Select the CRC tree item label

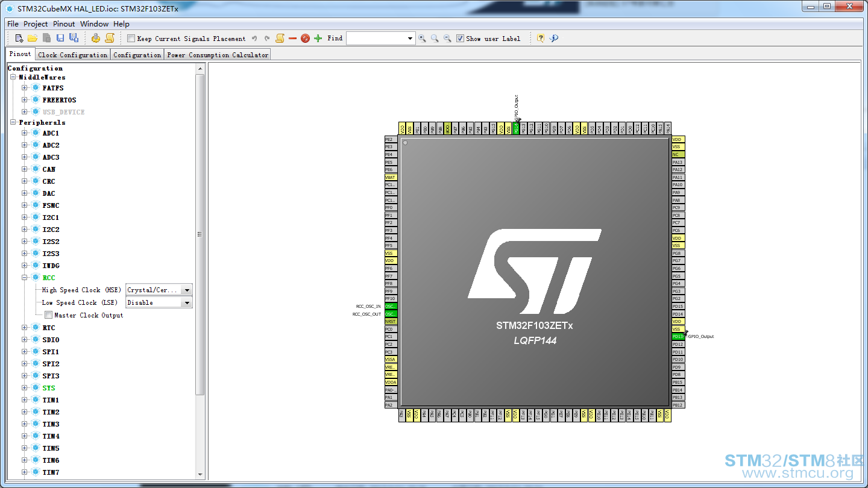tap(49, 181)
